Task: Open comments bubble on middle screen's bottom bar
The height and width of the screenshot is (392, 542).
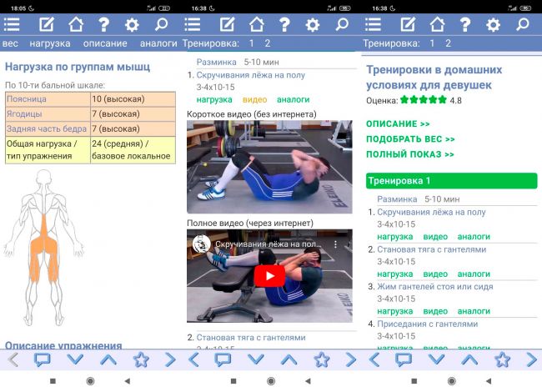Action: click(x=223, y=359)
